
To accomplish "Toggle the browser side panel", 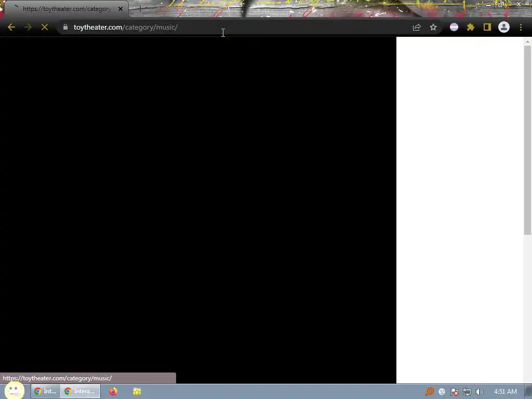I will 487,27.
